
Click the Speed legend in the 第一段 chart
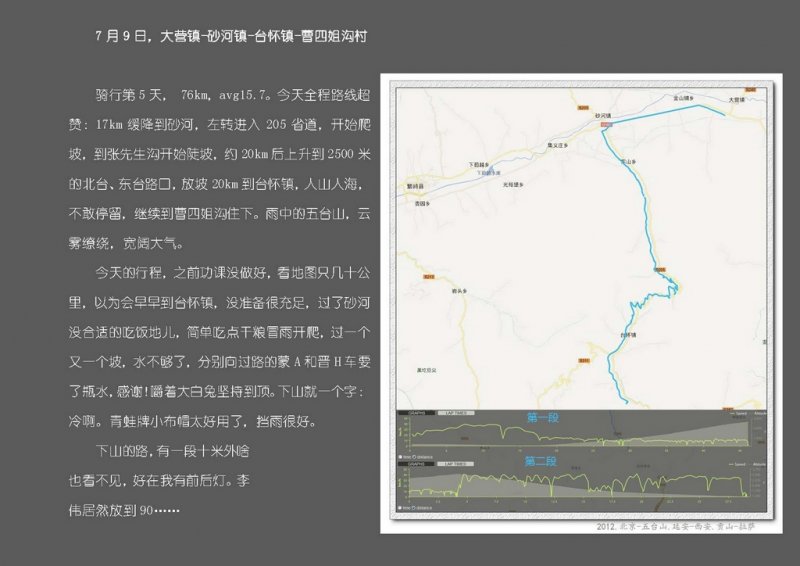[738, 412]
